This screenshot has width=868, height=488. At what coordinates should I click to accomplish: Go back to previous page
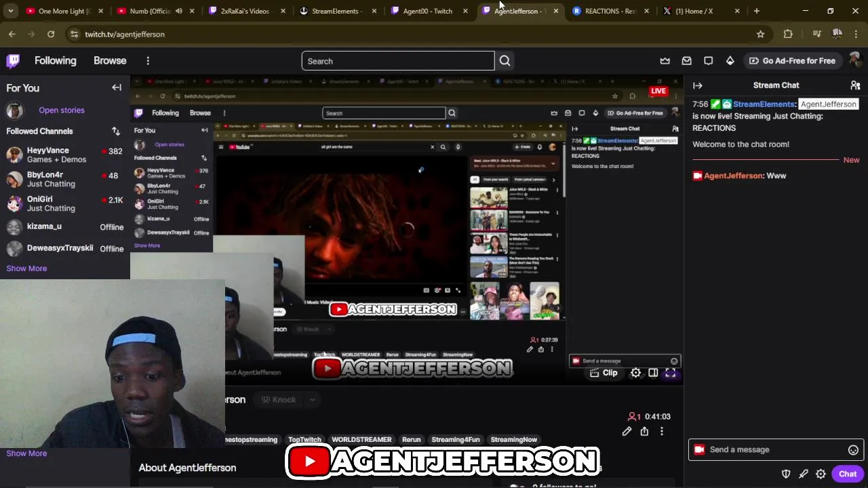pyautogui.click(x=12, y=34)
